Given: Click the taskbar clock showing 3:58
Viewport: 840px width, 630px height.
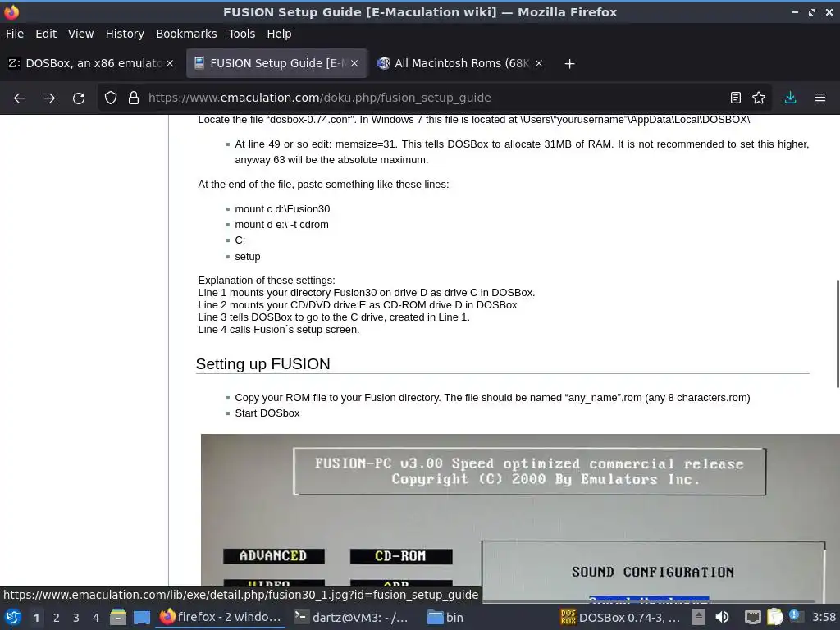Looking at the screenshot, I should pyautogui.click(x=824, y=617).
